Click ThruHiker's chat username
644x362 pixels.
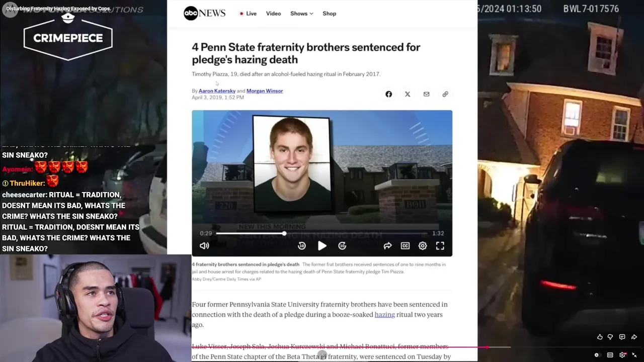click(x=27, y=184)
